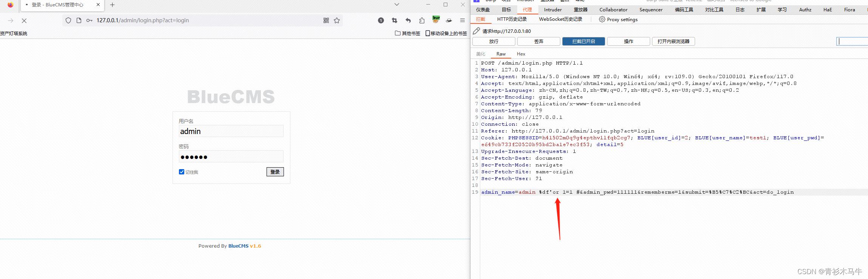Open the WebSocket历史记录 sub-tab
The image size is (868, 279).
tap(561, 19)
